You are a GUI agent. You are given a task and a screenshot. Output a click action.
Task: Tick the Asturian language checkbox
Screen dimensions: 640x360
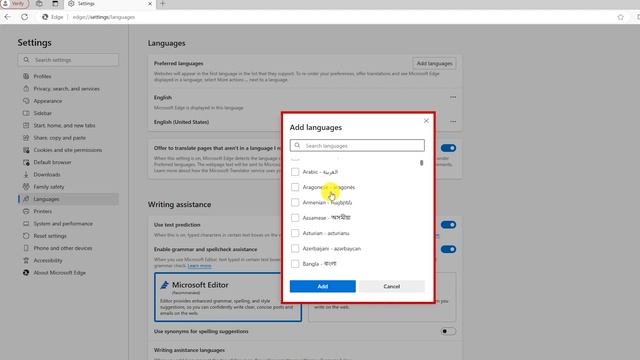coord(295,233)
